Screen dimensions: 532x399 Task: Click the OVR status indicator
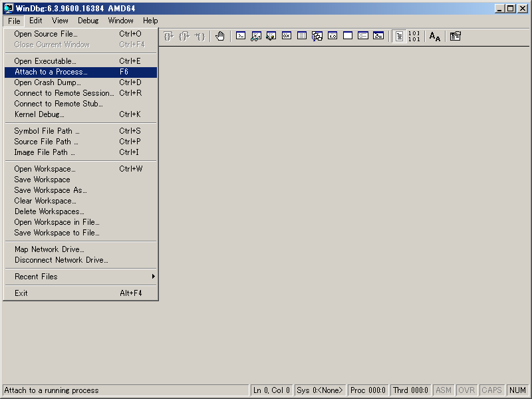467,390
